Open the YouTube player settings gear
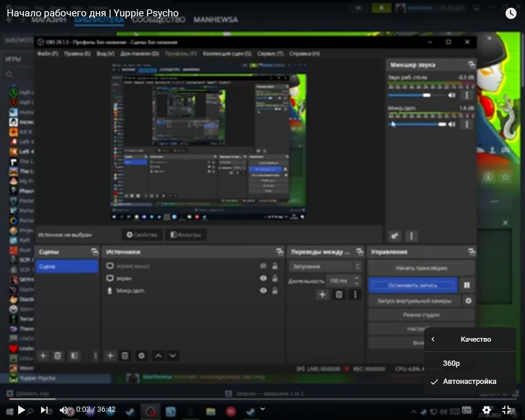The width and height of the screenshot is (525, 420). pyautogui.click(x=486, y=410)
